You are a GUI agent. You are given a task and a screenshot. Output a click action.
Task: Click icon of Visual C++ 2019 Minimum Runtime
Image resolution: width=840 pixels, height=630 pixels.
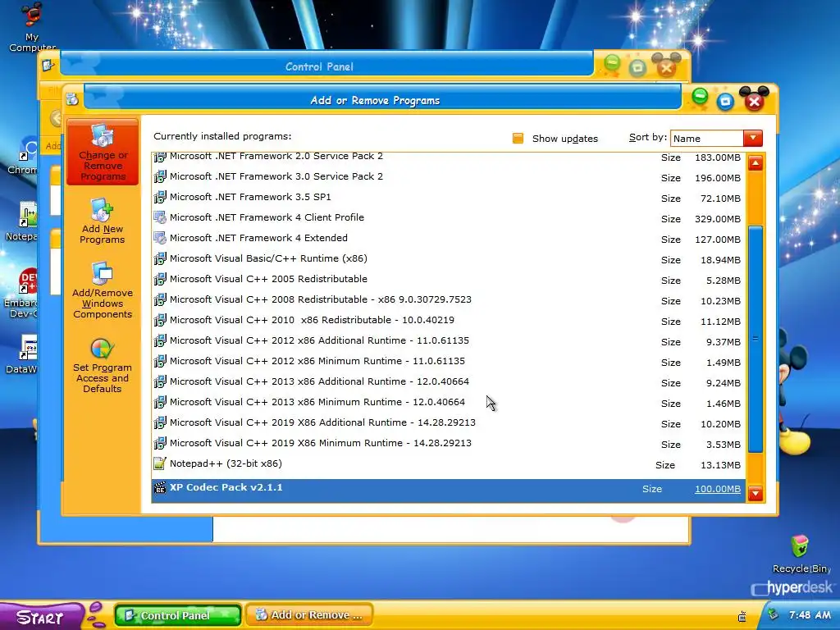pos(160,443)
